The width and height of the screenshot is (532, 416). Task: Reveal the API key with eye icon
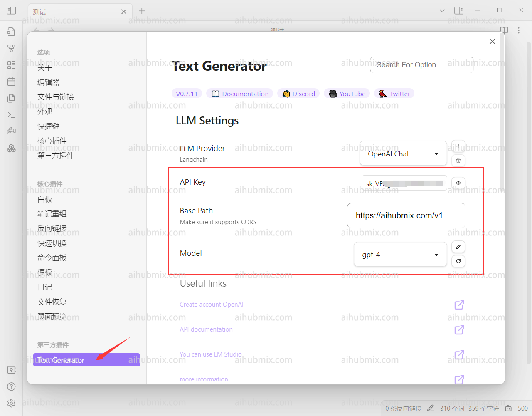(458, 183)
